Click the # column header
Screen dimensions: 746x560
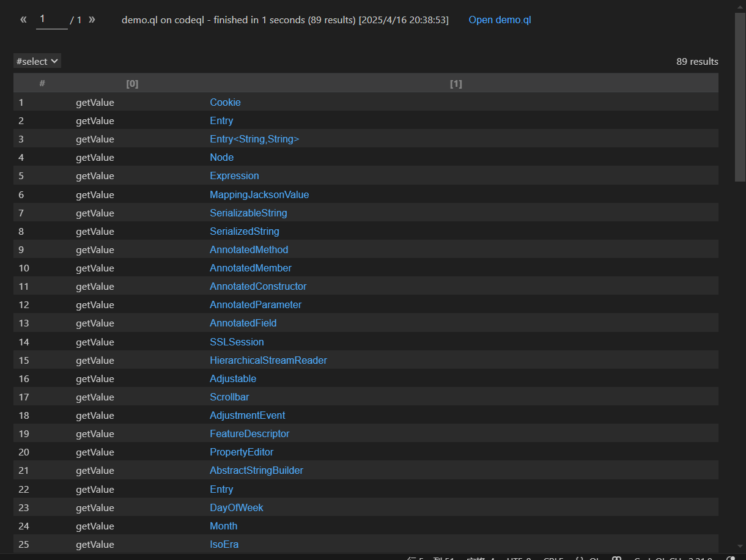(42, 83)
